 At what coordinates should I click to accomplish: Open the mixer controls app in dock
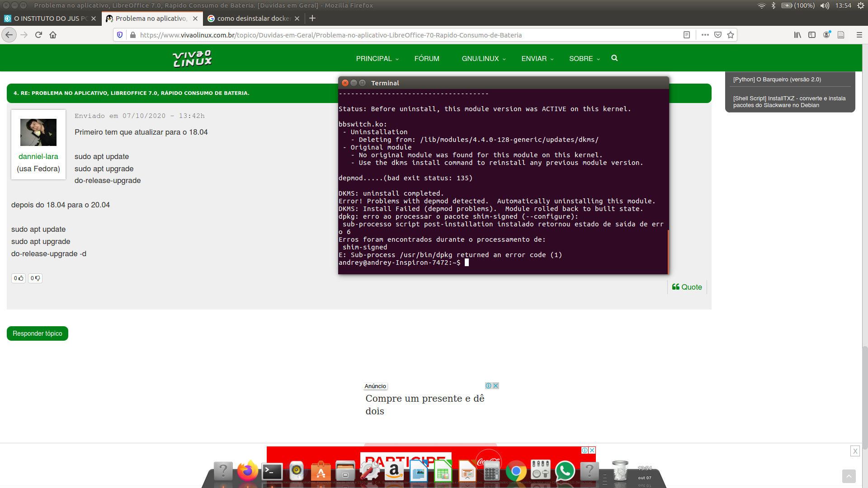541,470
